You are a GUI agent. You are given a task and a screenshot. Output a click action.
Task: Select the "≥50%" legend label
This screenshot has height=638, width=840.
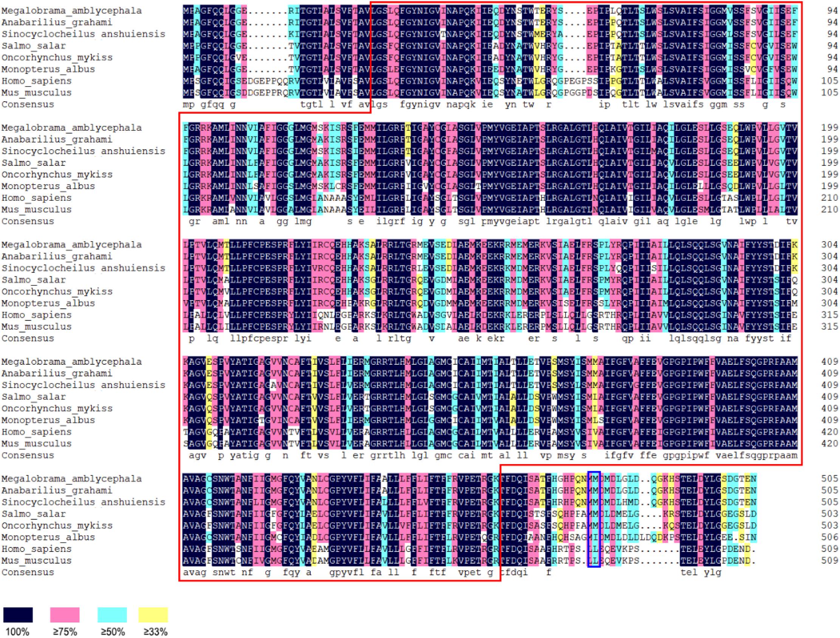[112, 632]
